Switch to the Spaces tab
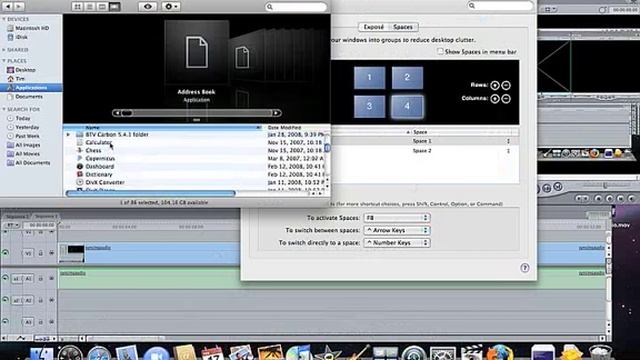This screenshot has width=640, height=360. click(403, 27)
